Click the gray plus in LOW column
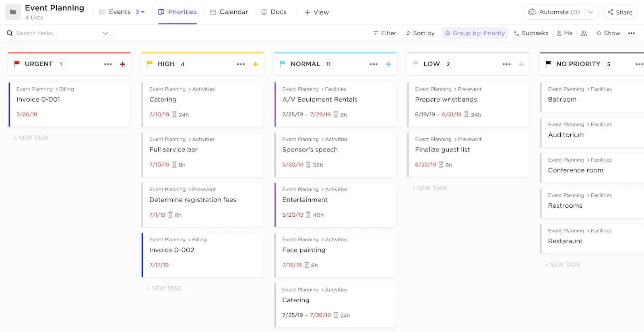Viewport: 644px width, 332px height. [x=521, y=64]
